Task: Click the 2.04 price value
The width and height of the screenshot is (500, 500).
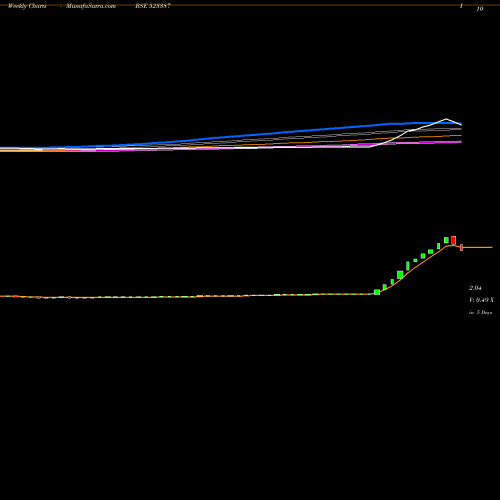Action: coord(475,288)
